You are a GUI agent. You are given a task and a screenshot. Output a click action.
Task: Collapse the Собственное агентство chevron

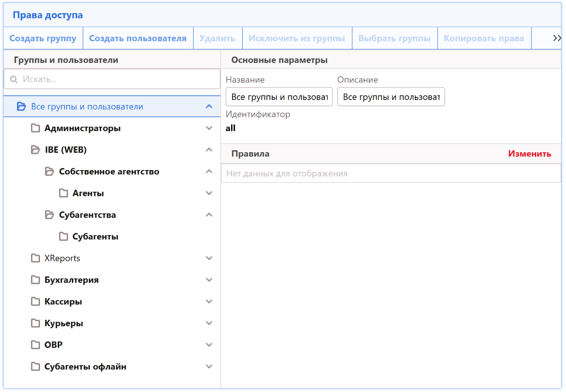pos(209,171)
